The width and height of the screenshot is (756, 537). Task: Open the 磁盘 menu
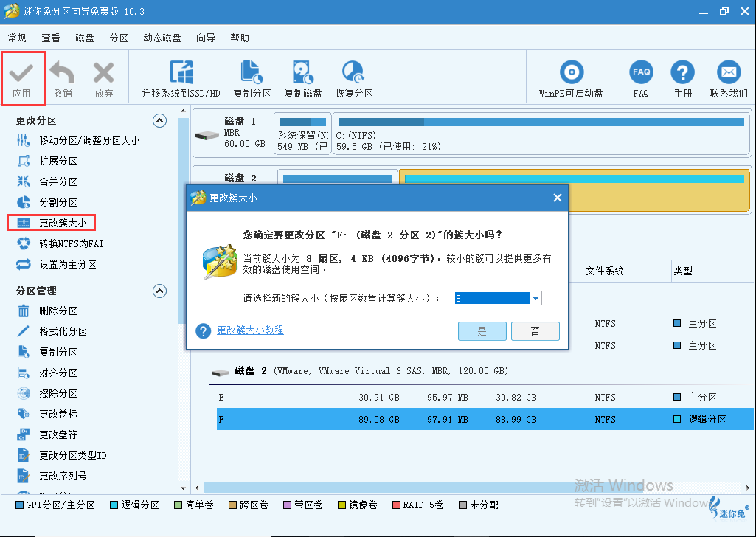tap(84, 38)
